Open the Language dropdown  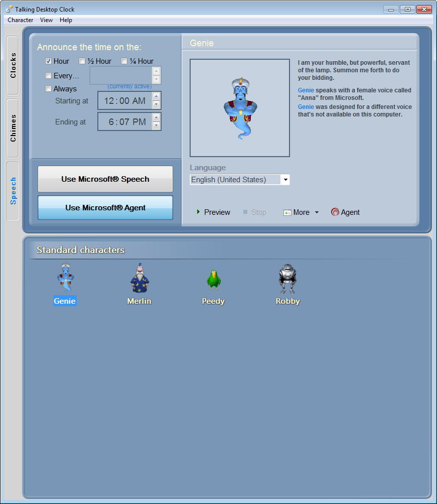(285, 179)
